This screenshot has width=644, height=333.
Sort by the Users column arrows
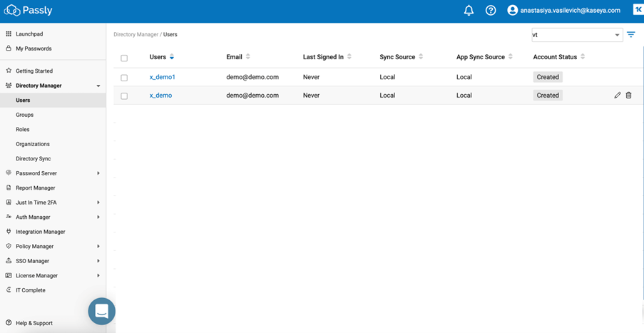(172, 57)
